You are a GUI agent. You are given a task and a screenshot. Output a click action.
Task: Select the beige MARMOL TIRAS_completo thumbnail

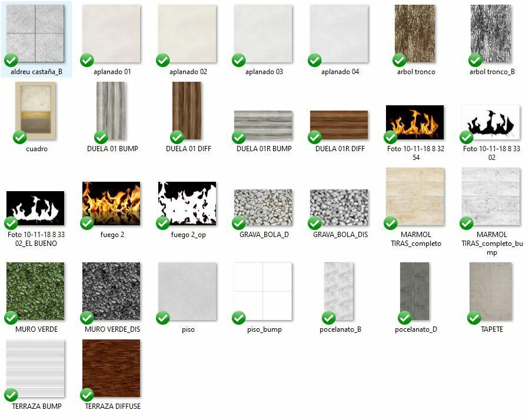pyautogui.click(x=415, y=196)
